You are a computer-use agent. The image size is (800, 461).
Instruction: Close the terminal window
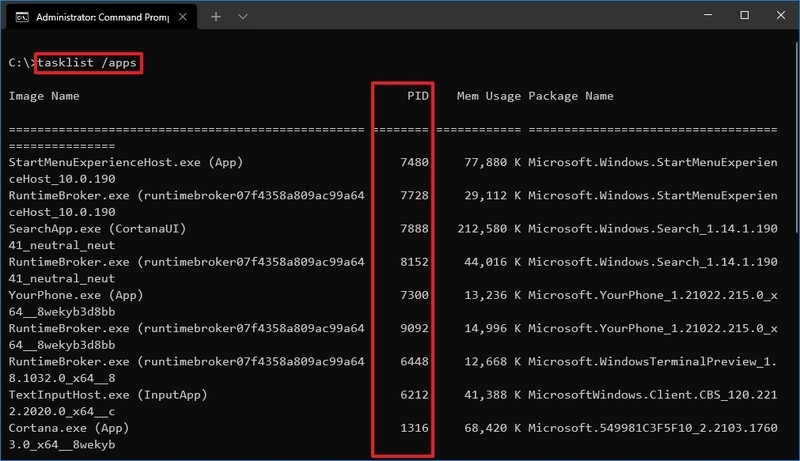click(x=781, y=15)
